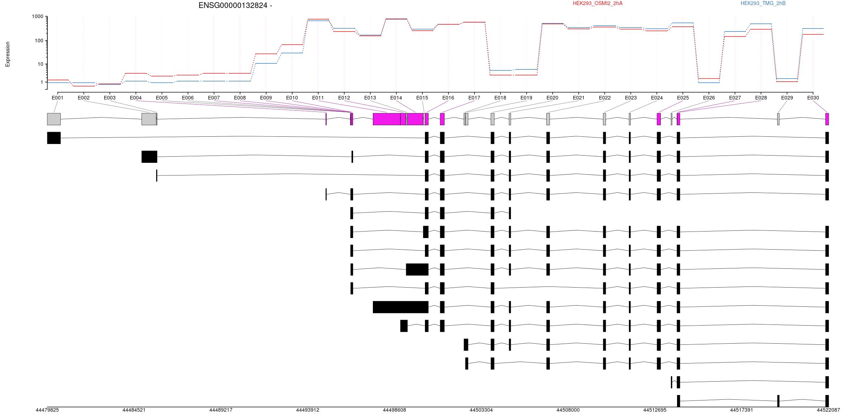Click the E005 exon label
Viewport: 868px width, 416px height.
[162, 98]
